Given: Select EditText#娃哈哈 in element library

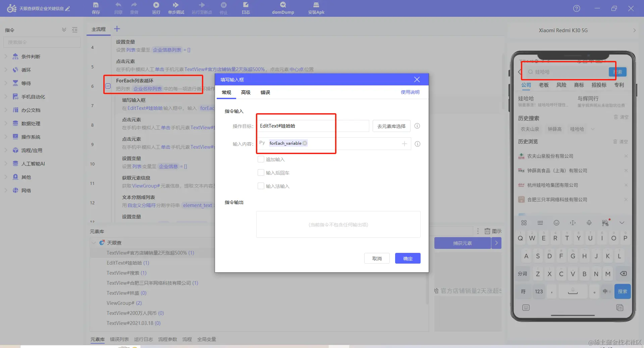Looking at the screenshot, I should point(128,263).
